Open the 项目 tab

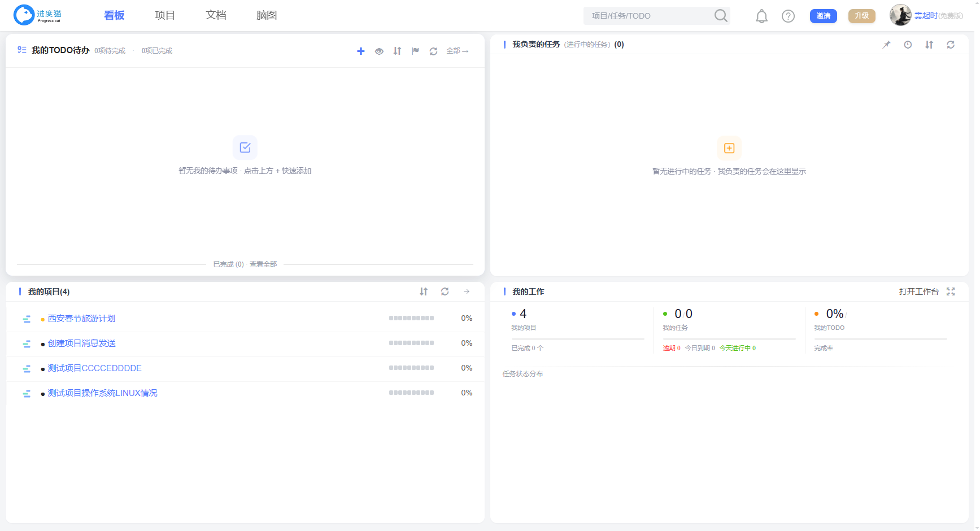[x=165, y=15]
